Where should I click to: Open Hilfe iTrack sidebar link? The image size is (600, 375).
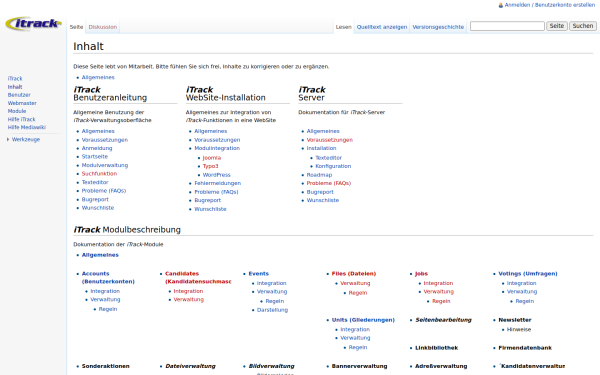pos(21,119)
